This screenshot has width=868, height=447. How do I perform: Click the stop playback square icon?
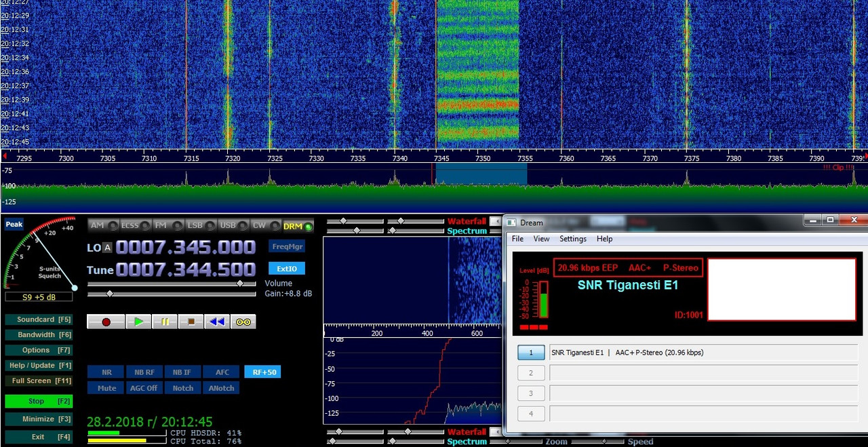click(x=191, y=322)
